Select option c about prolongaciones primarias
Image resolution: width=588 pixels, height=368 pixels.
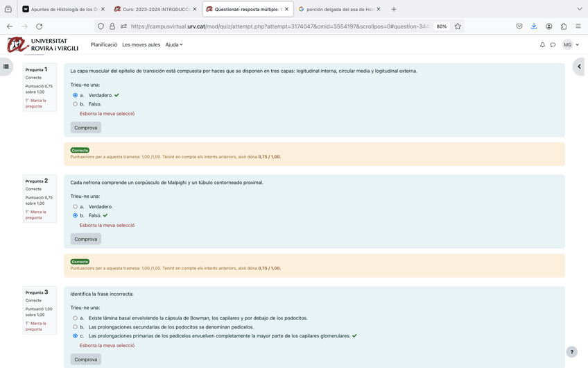click(x=75, y=335)
